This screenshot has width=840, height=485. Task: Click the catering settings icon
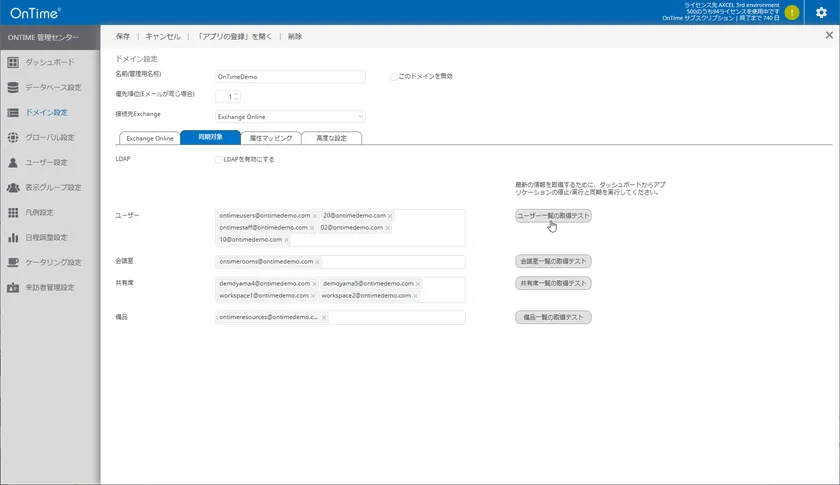pos(13,263)
